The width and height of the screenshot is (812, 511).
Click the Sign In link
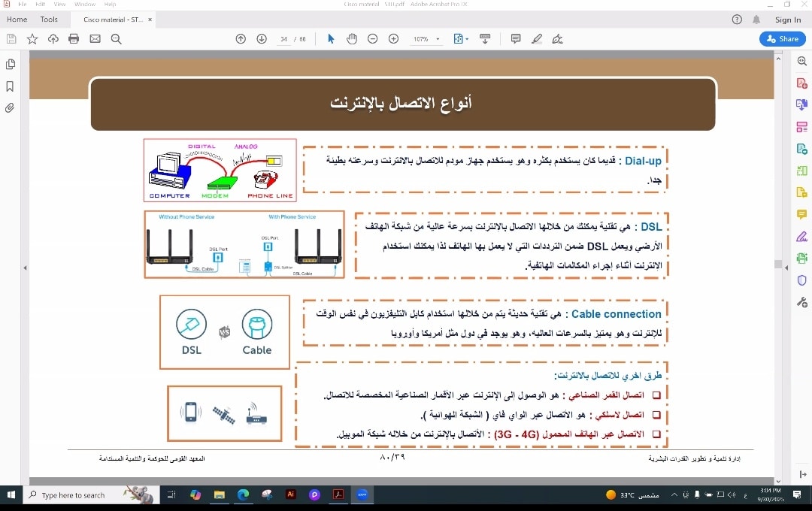coord(788,20)
